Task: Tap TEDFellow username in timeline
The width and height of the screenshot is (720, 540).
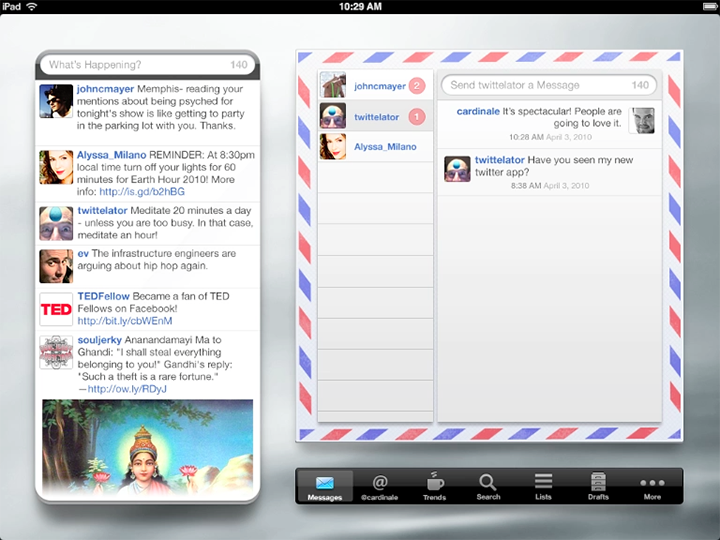Action: tap(103, 296)
